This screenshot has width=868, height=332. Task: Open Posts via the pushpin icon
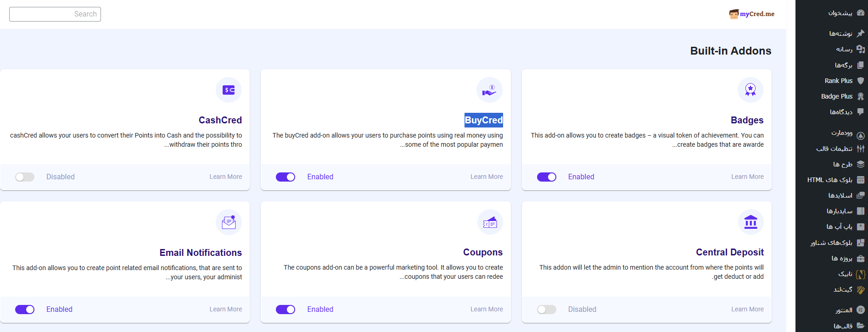click(x=861, y=33)
